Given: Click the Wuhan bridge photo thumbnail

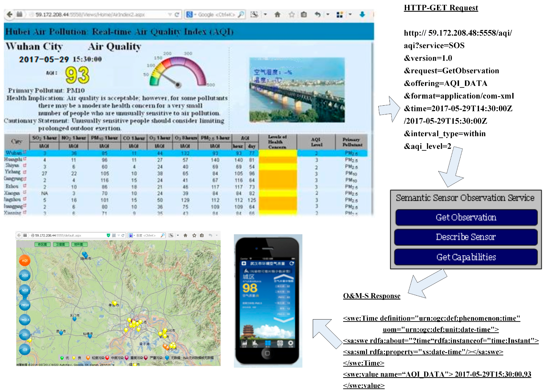Looking at the screenshot, I should pos(297,90).
